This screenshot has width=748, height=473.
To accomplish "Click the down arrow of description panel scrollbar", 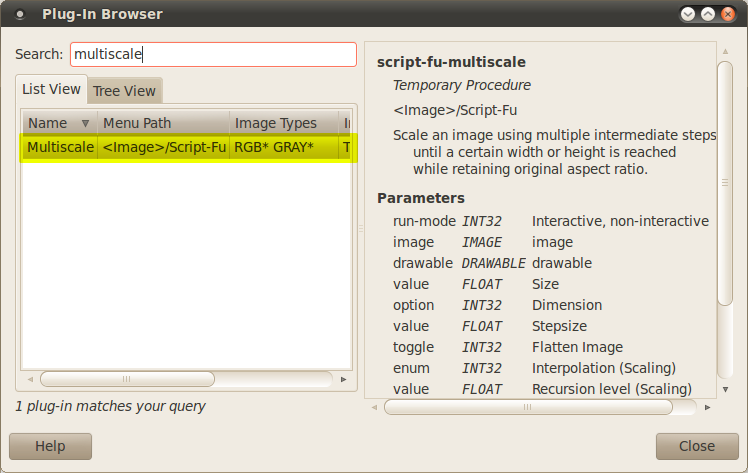I will point(725,390).
